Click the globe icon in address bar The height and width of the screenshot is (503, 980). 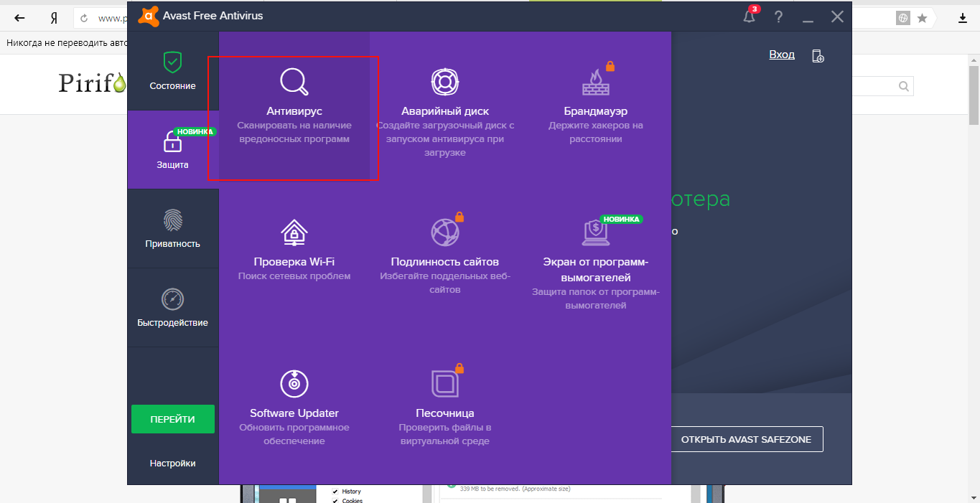[904, 18]
